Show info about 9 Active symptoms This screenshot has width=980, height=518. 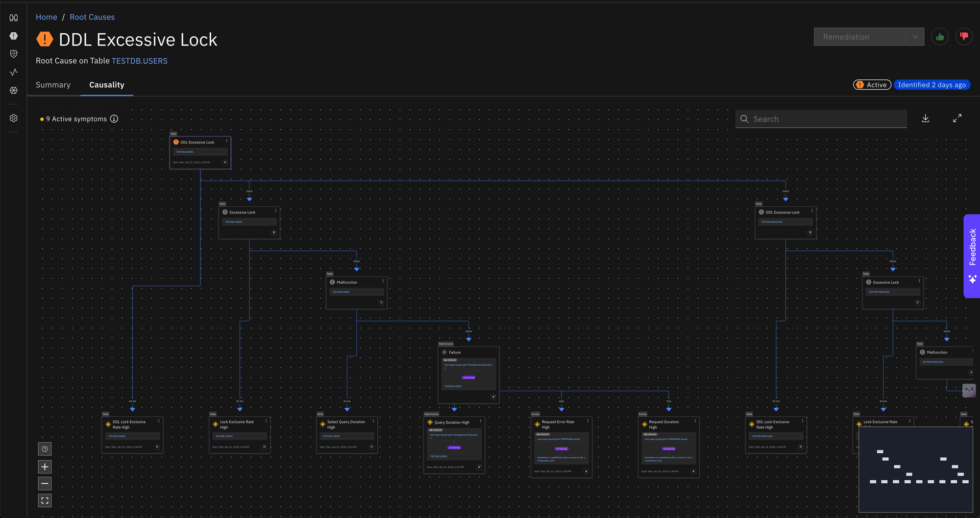point(114,119)
